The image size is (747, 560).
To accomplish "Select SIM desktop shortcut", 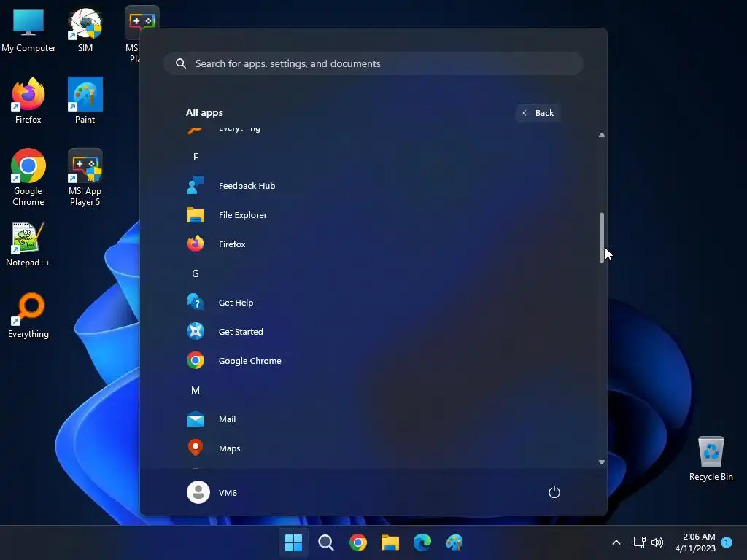I will click(85, 30).
